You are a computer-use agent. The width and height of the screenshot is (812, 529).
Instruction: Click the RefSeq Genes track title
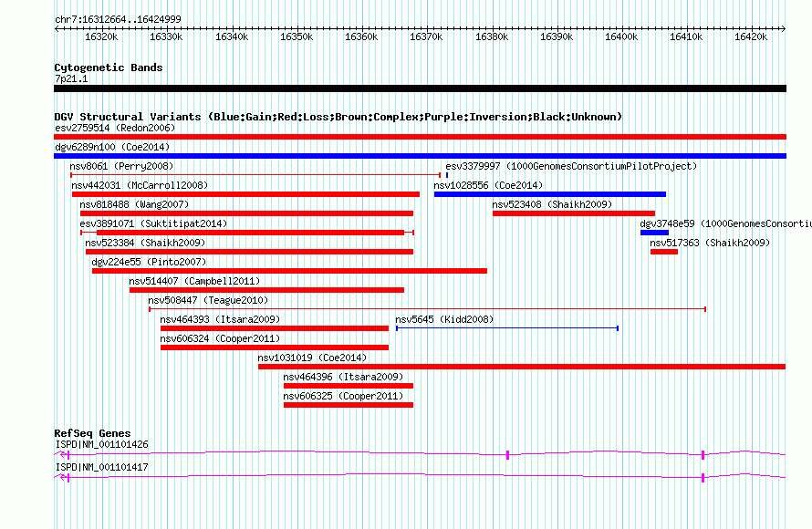tap(92, 433)
